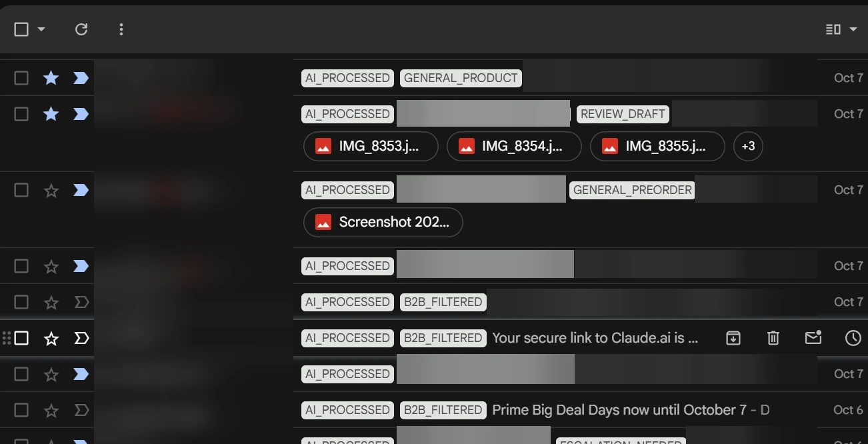Check the Claude.ai secure link email checkbox
The width and height of the screenshot is (868, 444).
click(x=21, y=338)
